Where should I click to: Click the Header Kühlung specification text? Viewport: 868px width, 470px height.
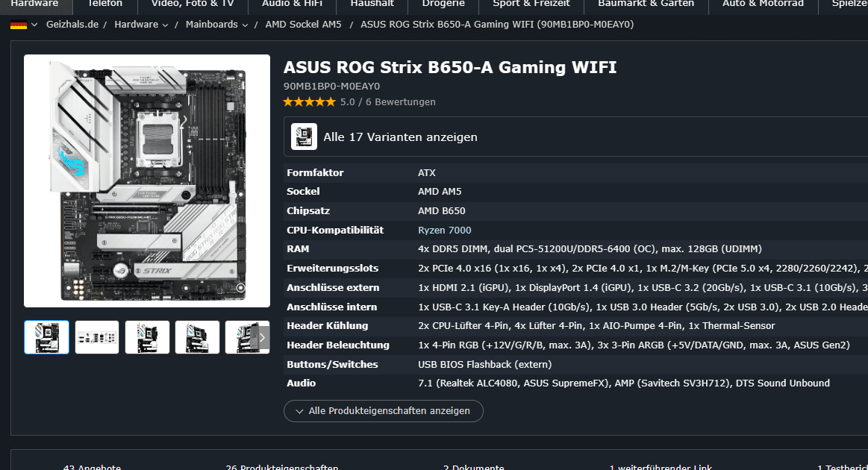[x=596, y=325]
